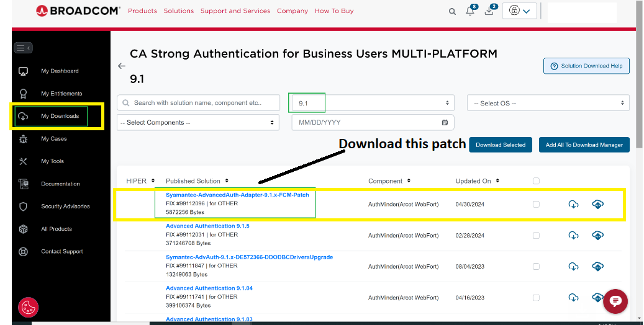Open the chat support bubble icon

click(x=615, y=301)
